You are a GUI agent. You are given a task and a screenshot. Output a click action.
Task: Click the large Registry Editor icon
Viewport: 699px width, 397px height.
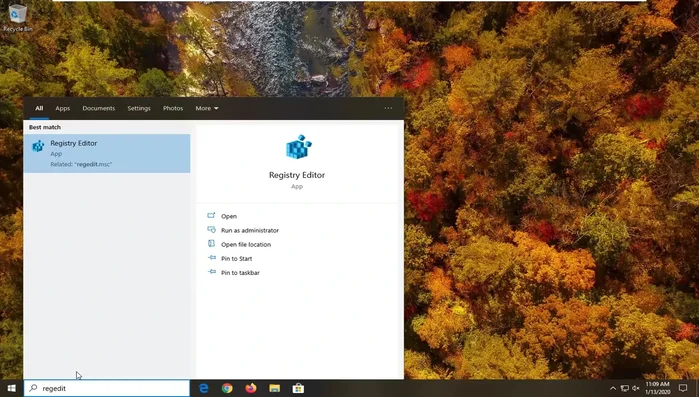coord(298,147)
